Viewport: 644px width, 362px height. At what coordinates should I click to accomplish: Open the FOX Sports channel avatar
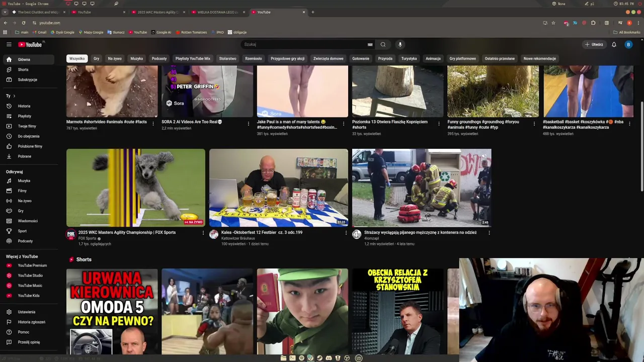[71, 234]
